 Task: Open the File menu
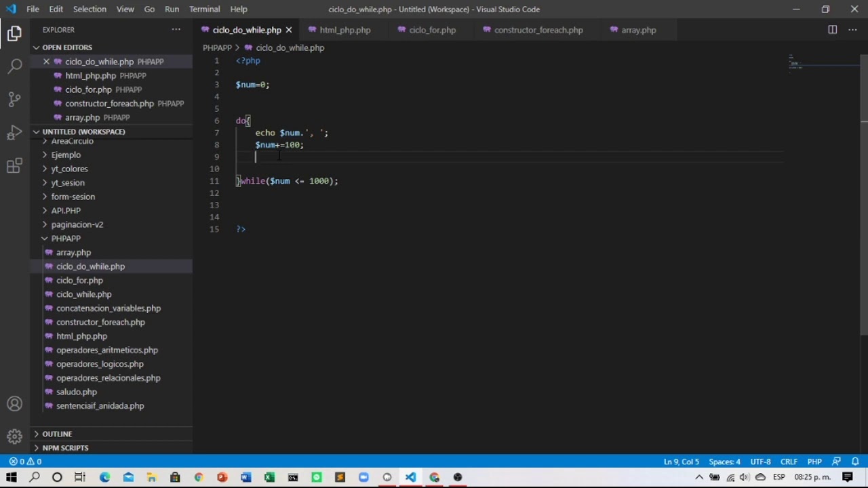click(x=33, y=9)
